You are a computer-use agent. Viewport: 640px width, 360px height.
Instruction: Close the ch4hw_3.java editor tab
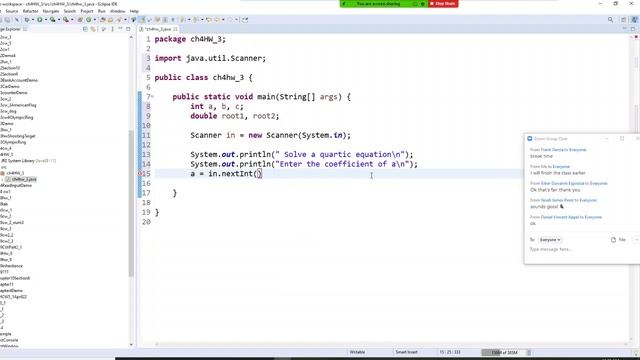coord(176,29)
